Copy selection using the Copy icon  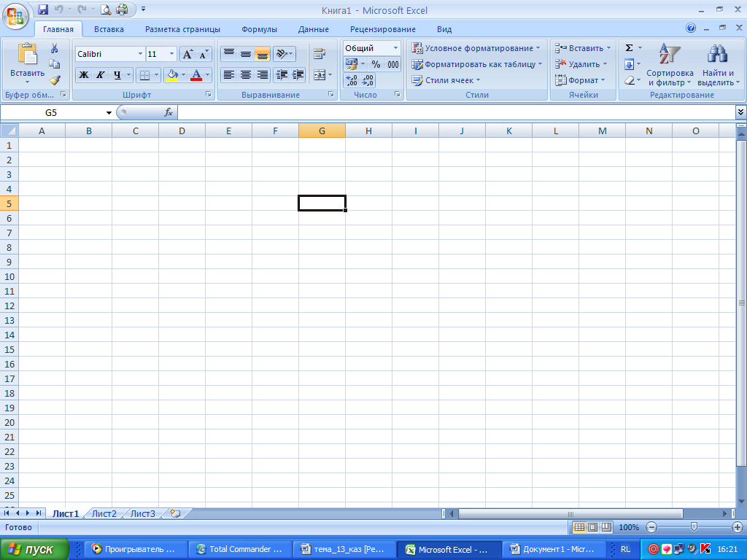point(54,64)
